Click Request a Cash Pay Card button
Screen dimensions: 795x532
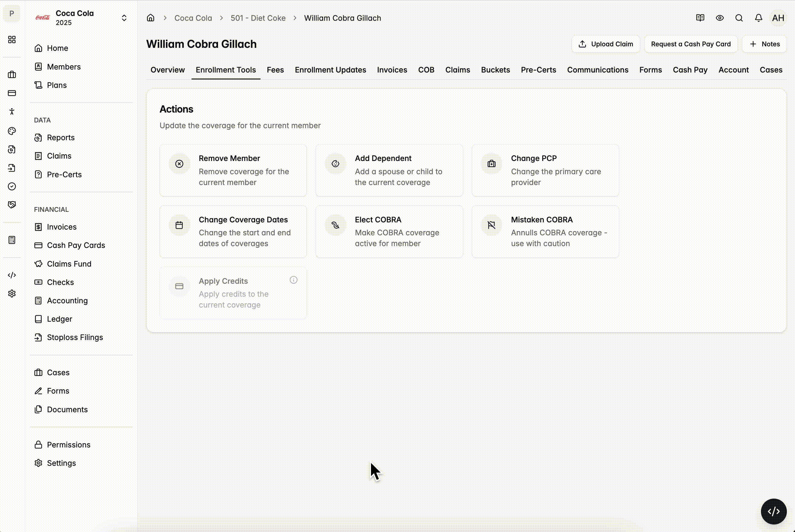coord(691,44)
